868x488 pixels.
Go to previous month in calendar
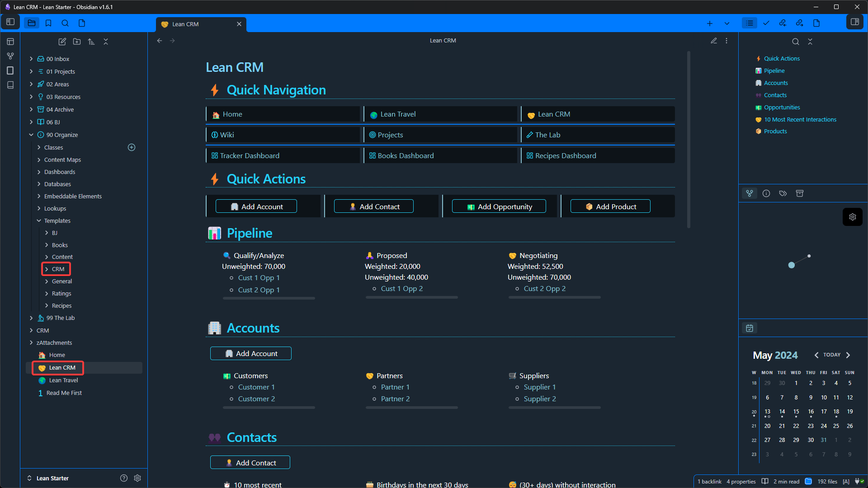[x=816, y=355]
